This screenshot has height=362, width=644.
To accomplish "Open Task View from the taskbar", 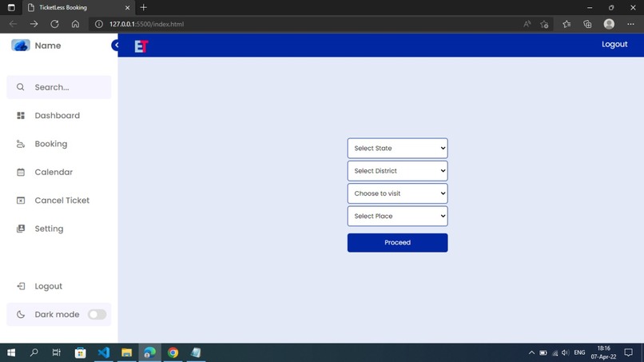I will [x=57, y=352].
